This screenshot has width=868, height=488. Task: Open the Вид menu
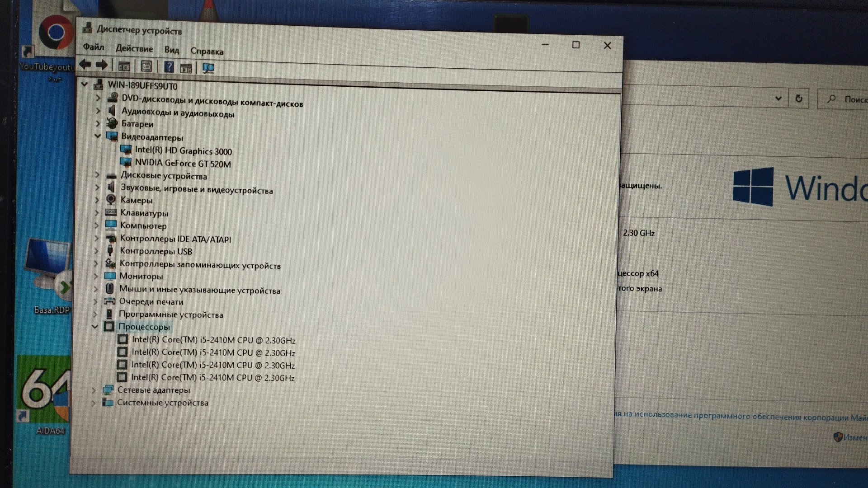172,50
